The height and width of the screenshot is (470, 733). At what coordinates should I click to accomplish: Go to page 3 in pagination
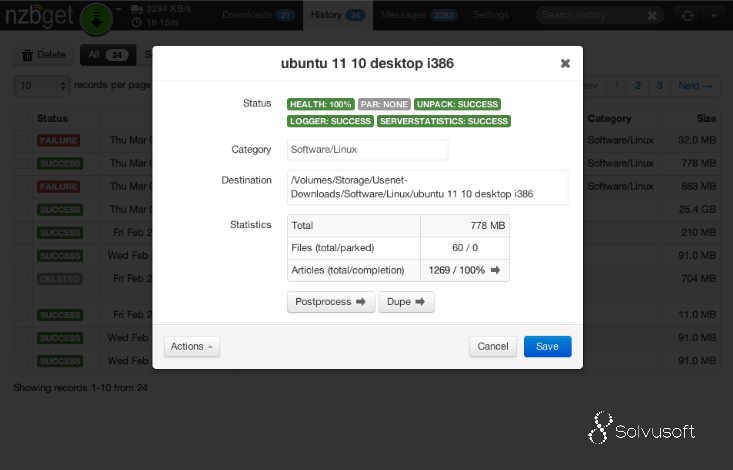pyautogui.click(x=659, y=86)
